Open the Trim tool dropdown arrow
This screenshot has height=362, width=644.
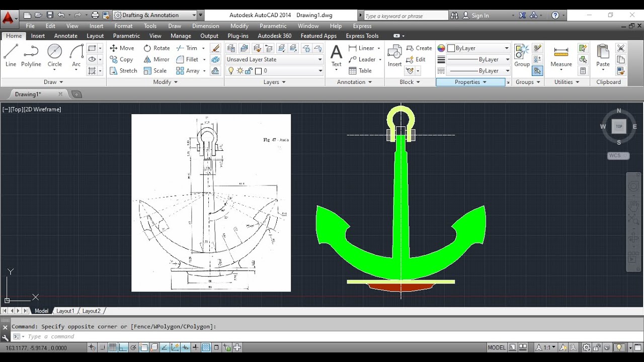point(203,48)
